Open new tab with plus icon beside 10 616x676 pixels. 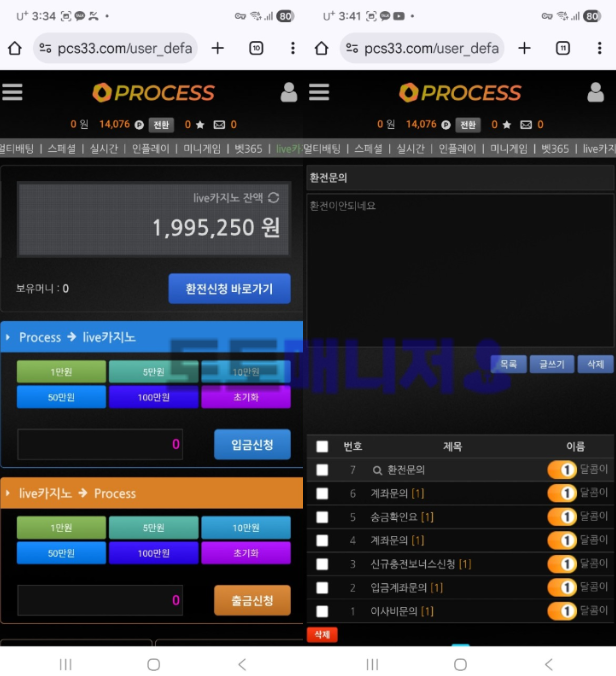(217, 48)
